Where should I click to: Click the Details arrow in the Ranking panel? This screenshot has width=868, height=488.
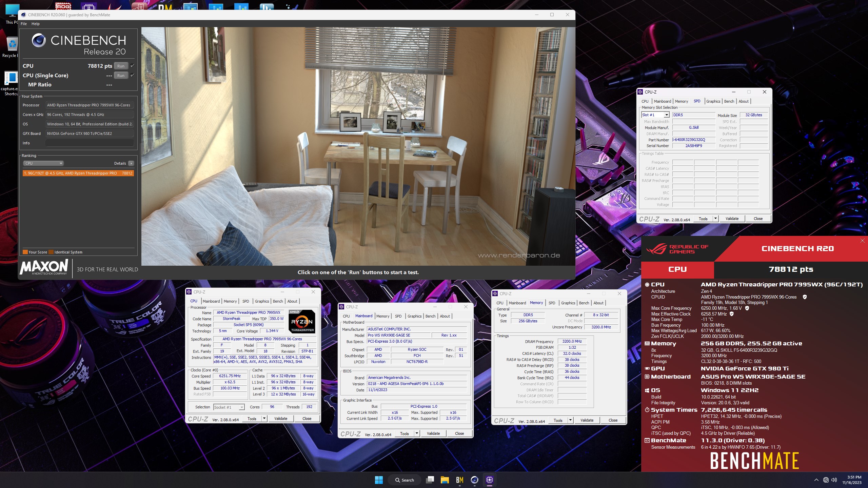pyautogui.click(x=131, y=163)
